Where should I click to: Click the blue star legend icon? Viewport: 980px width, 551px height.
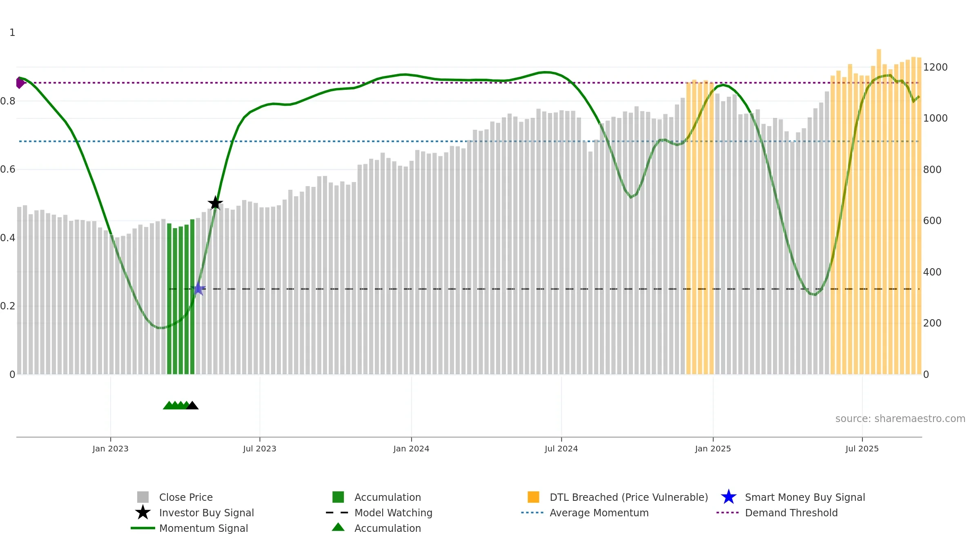pyautogui.click(x=728, y=497)
